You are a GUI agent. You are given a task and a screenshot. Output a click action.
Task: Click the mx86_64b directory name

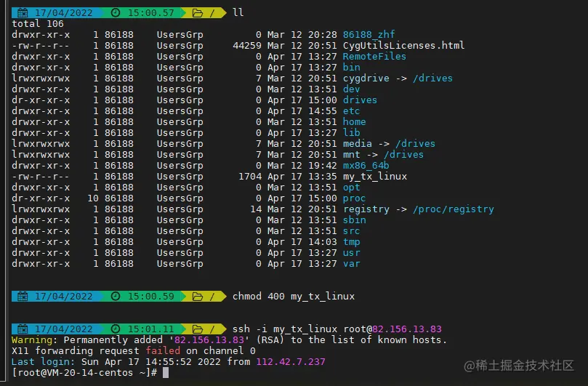[366, 166]
